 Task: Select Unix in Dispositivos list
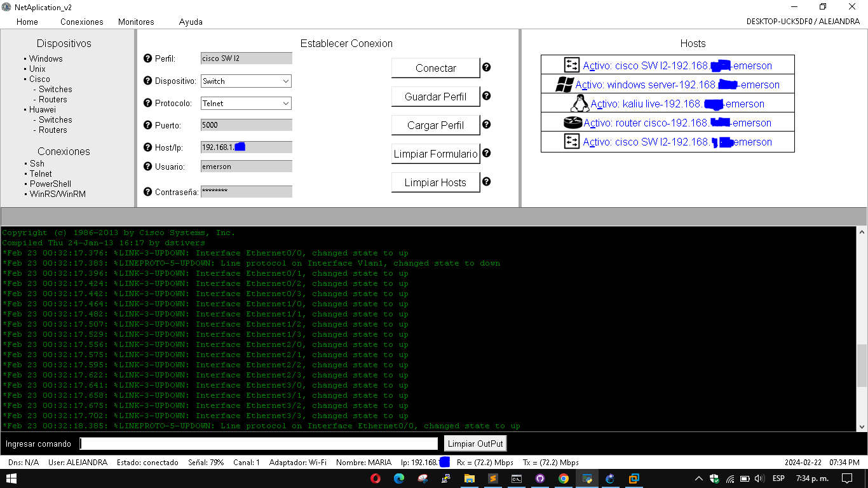[x=37, y=69]
